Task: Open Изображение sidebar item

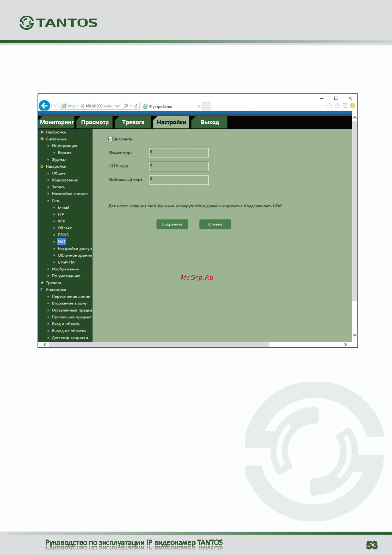Action: point(65,269)
